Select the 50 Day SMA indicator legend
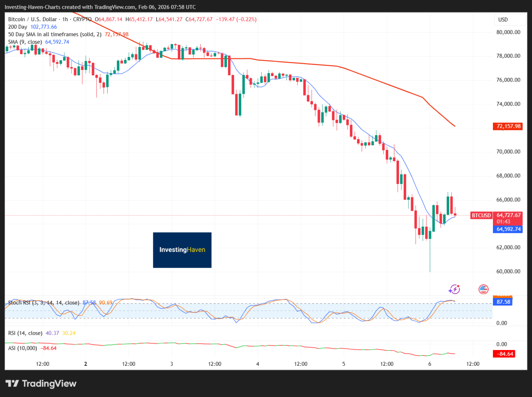Screen dimensions: 532x397 54,35
